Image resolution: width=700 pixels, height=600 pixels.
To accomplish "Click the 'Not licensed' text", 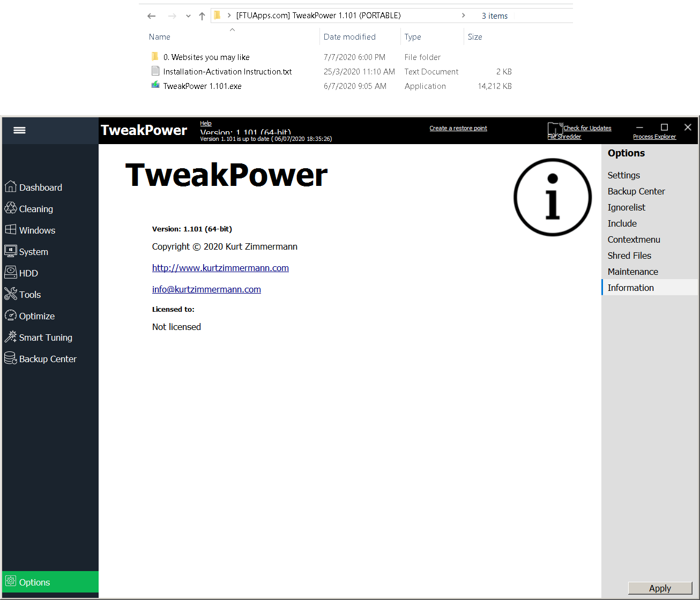I will tap(176, 327).
